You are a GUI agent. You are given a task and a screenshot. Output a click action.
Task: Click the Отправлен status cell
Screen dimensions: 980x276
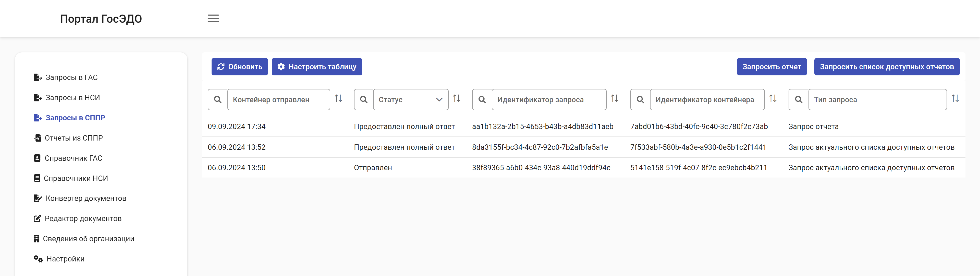(x=373, y=168)
